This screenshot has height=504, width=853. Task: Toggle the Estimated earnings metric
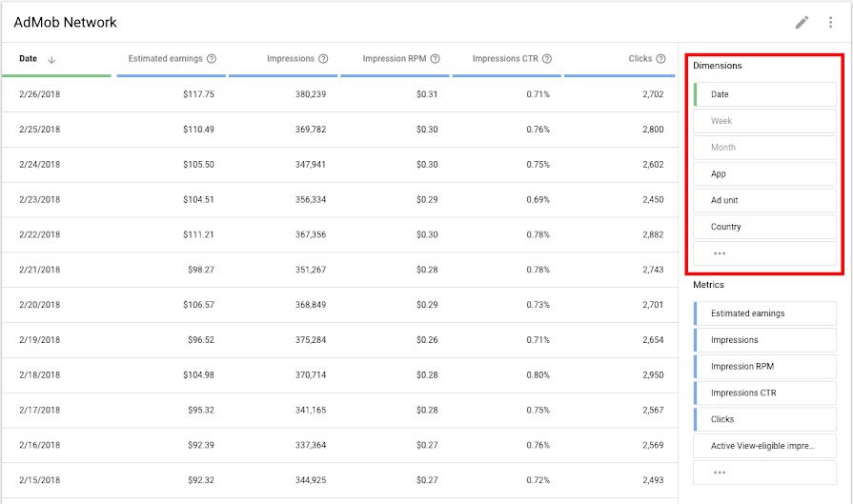764,313
